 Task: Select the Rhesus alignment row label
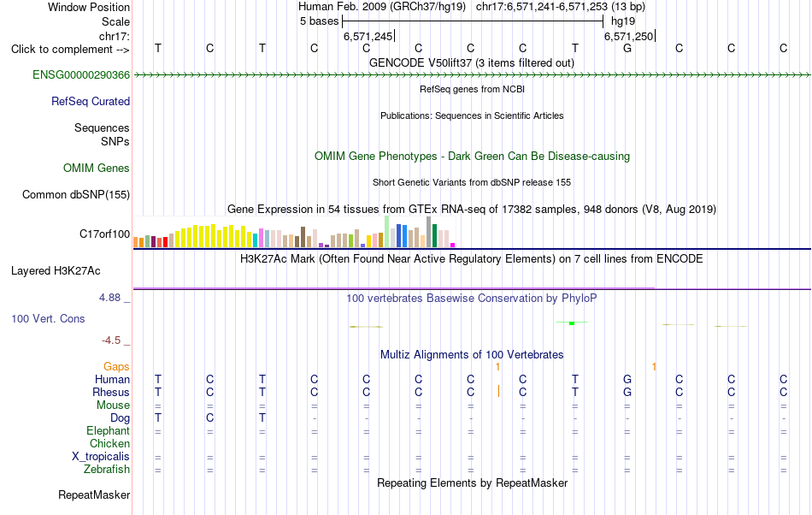point(111,393)
